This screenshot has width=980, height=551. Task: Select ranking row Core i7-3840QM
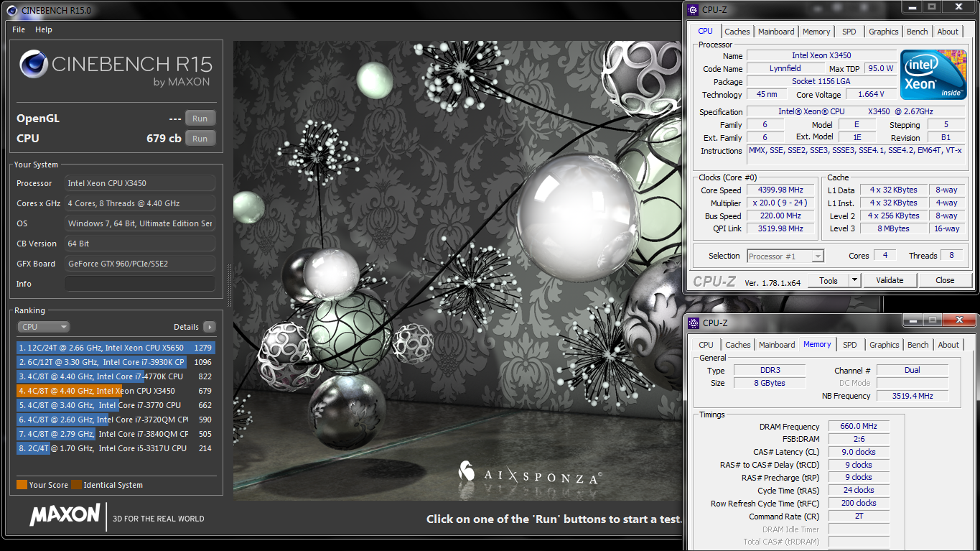point(116,434)
